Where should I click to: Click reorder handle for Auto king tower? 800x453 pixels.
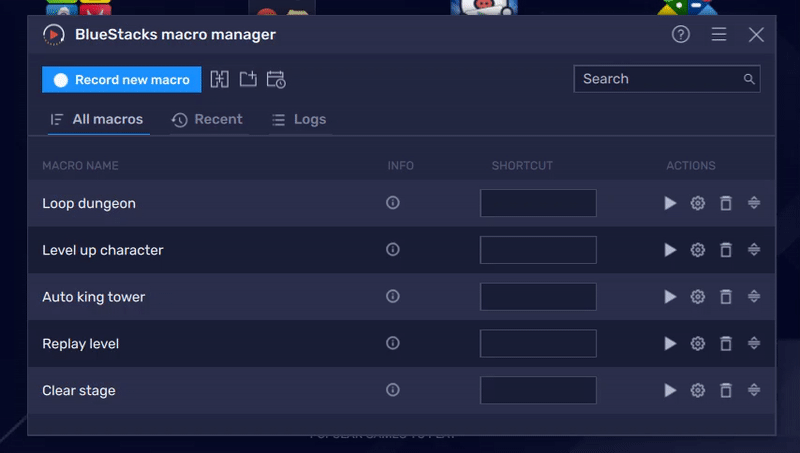point(754,296)
